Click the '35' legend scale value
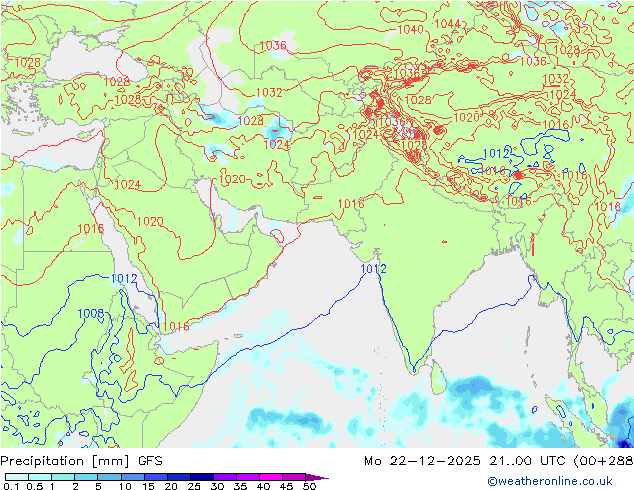 [x=240, y=486]
